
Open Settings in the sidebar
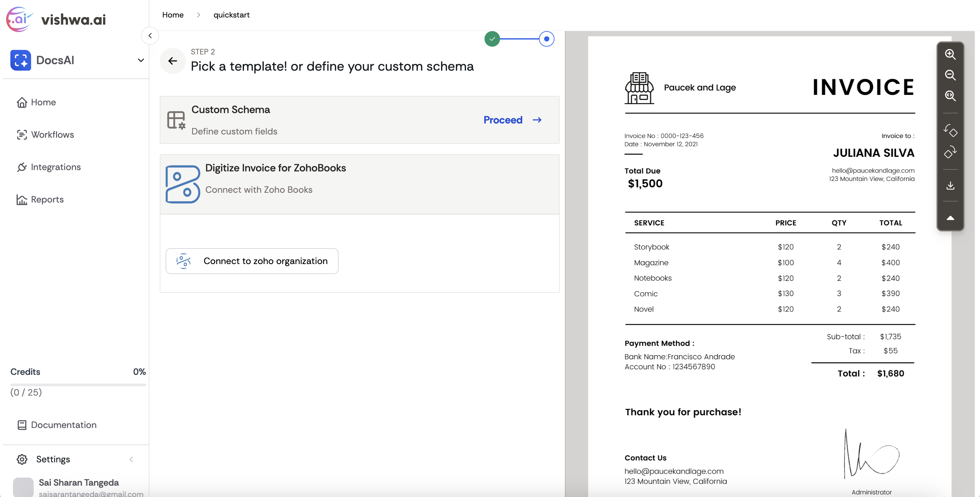coord(53,459)
